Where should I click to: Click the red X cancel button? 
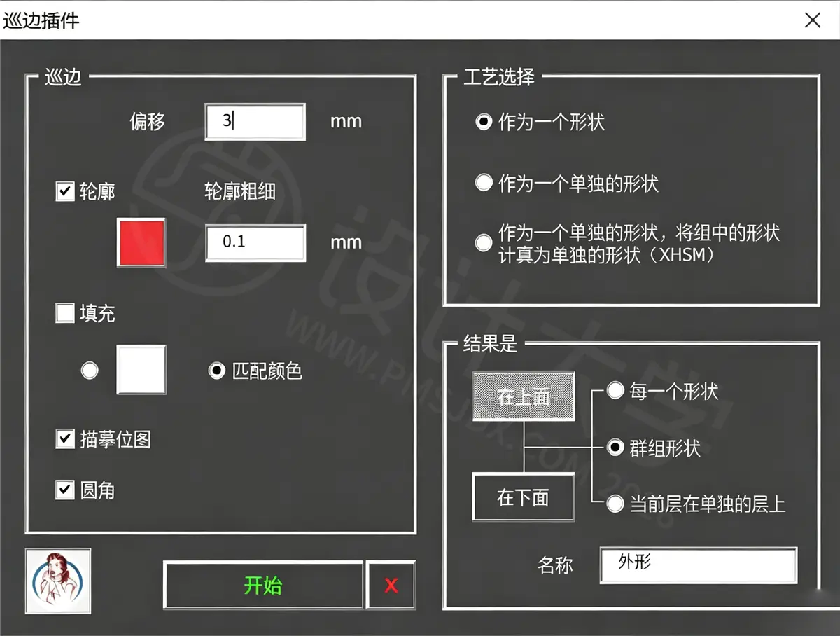coord(391,585)
